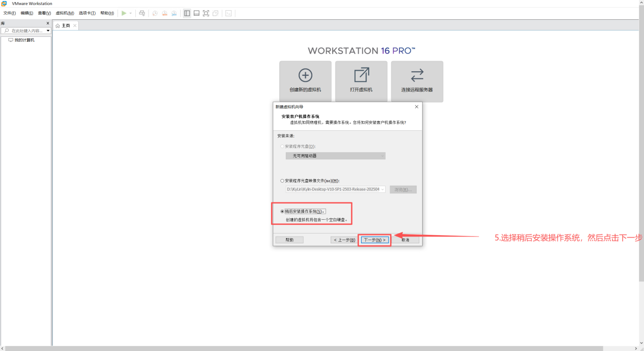The width and height of the screenshot is (644, 351).
Task: Click the 库 library panel header label
Action: [x=3, y=23]
